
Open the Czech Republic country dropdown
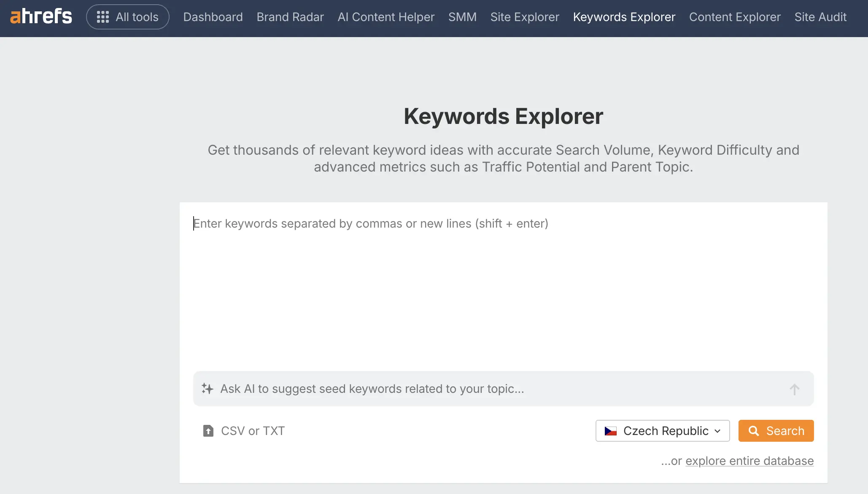[663, 431]
